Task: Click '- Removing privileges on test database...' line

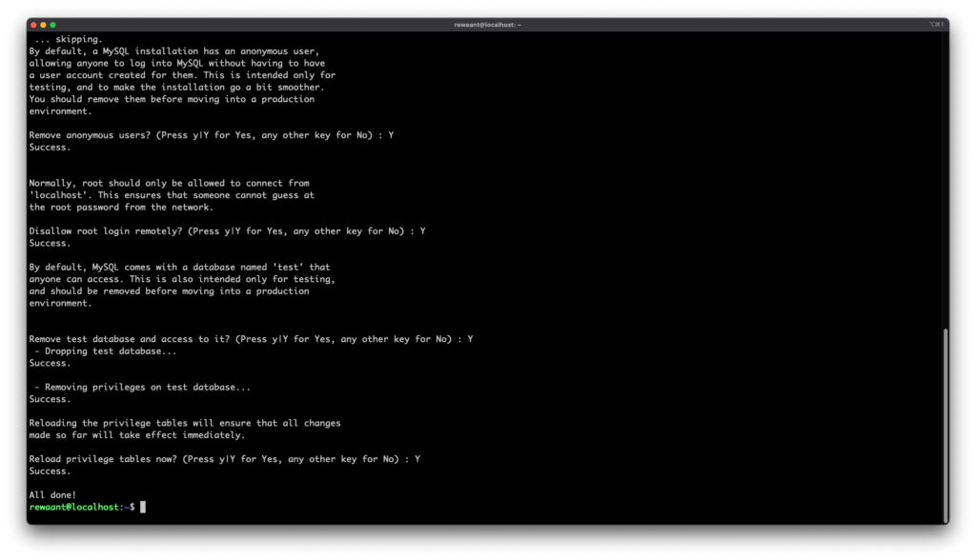Action: (143, 387)
